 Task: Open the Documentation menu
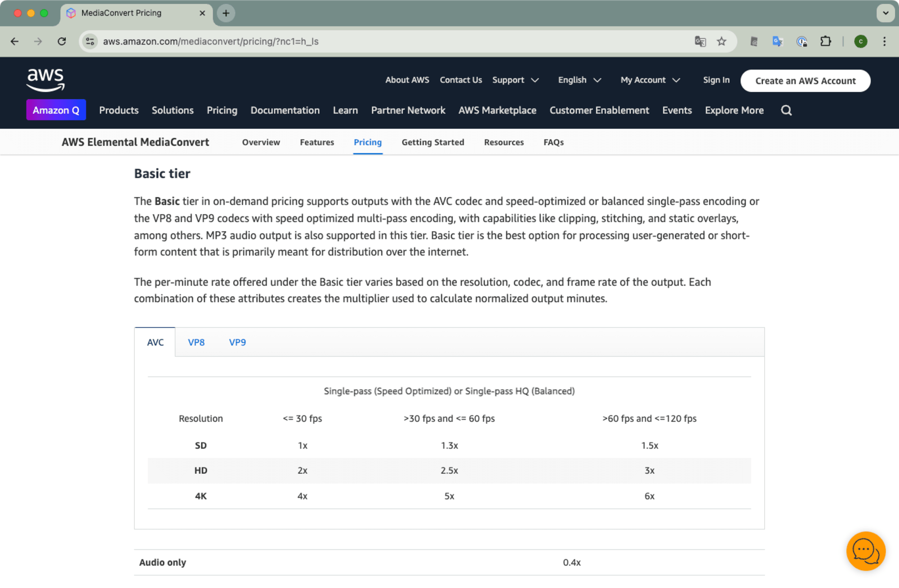[x=285, y=110]
